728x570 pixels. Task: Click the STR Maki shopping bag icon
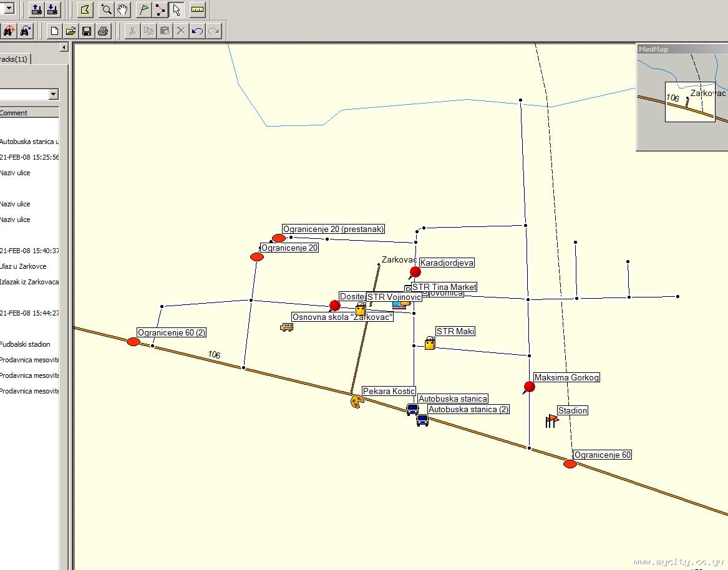(430, 344)
